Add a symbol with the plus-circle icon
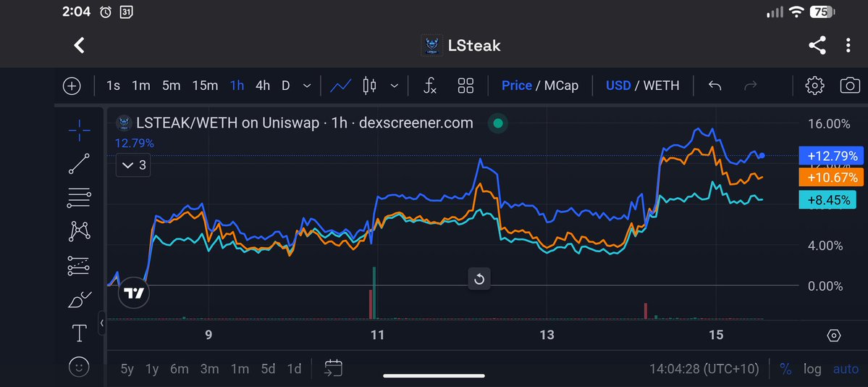This screenshot has width=868, height=387. tap(72, 86)
